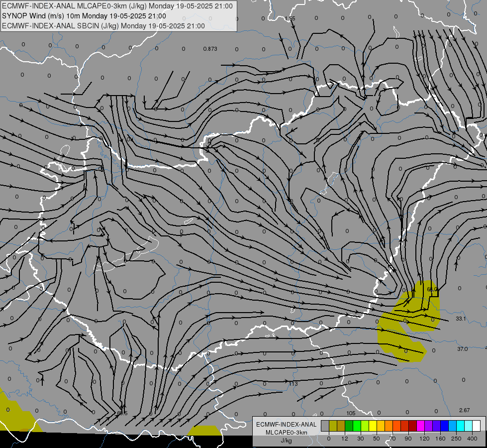Viewport: 487px width, 448px height.
Task: Click the olive-yellow swatch above the 0 tick
Action: coord(333,426)
